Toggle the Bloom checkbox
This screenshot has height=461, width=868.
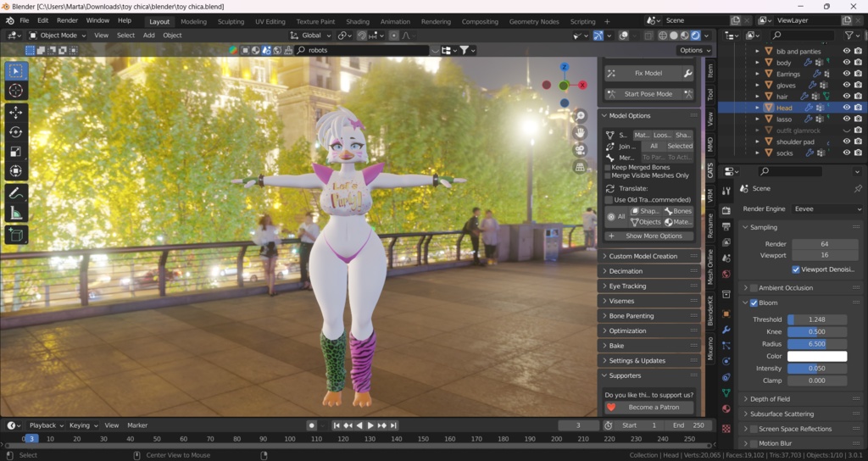(754, 303)
